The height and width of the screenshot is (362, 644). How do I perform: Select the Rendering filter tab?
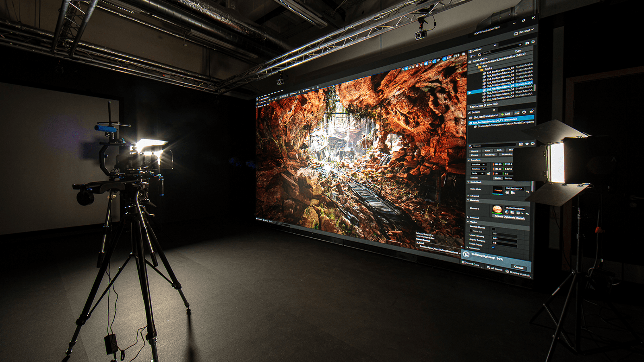(489, 155)
